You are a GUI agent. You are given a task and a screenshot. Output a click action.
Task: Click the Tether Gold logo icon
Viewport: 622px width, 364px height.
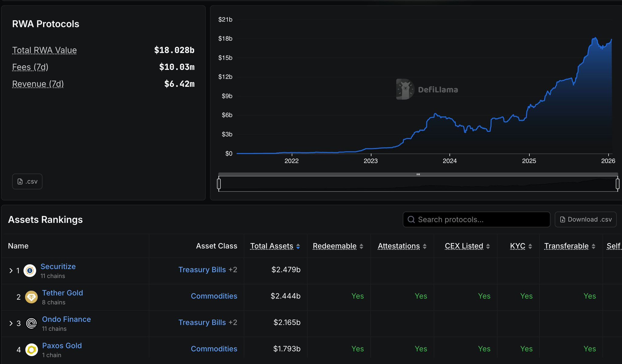point(31,297)
